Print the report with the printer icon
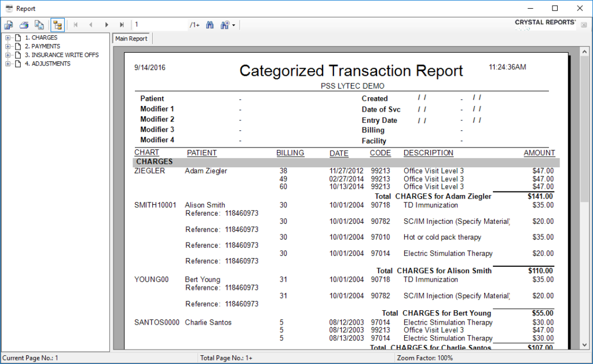The height and width of the screenshot is (364, 593). point(24,24)
